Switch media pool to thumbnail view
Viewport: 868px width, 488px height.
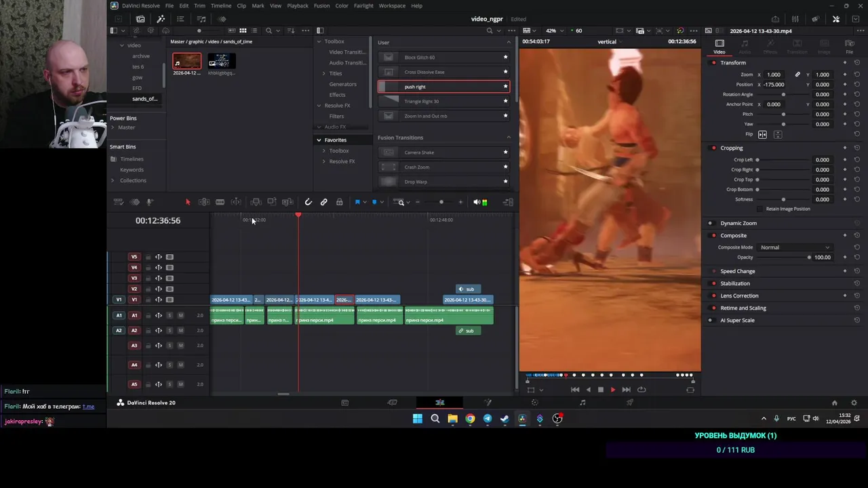(243, 30)
